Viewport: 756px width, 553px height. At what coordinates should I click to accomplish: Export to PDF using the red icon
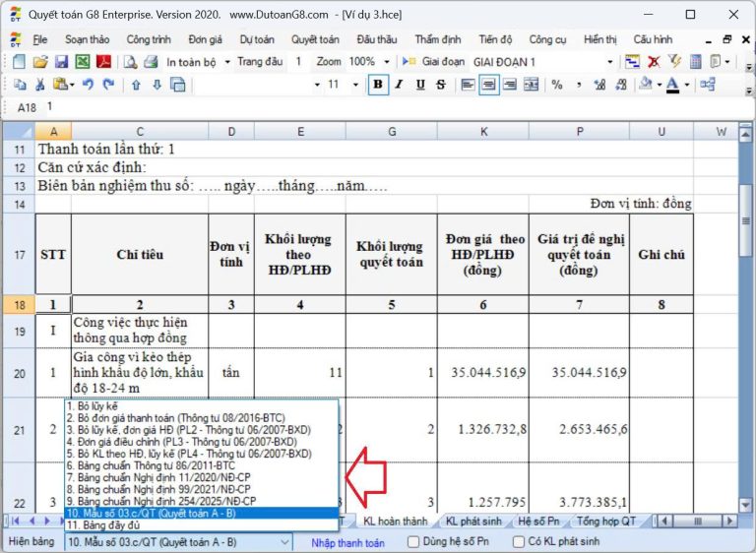(102, 62)
